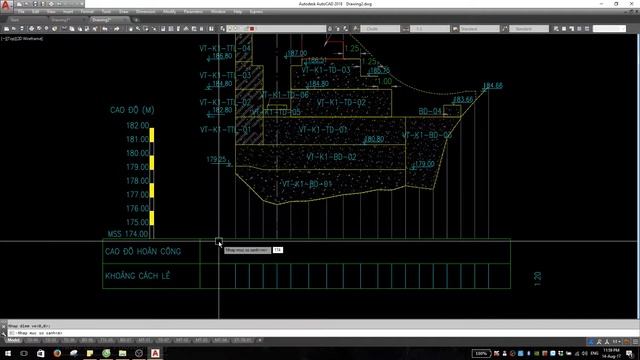The height and width of the screenshot is (360, 640).
Task: Open Tool Palettes window icon
Action: click(x=178, y=29)
